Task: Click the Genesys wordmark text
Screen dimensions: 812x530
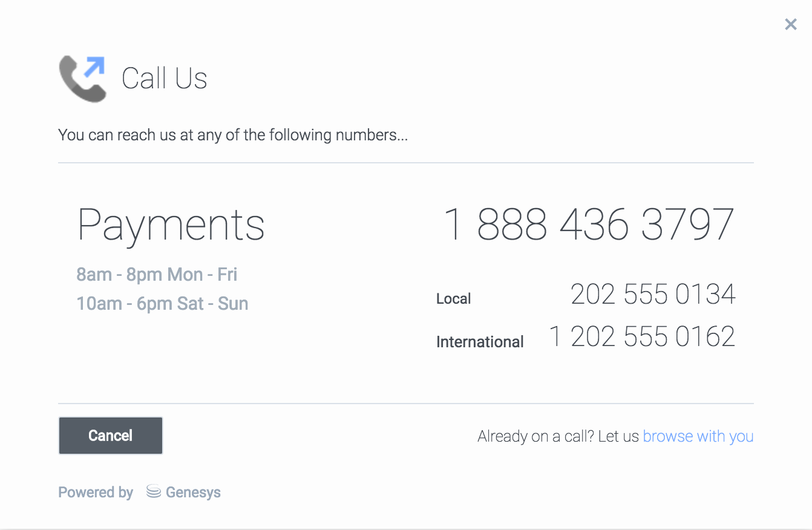Action: [x=193, y=492]
